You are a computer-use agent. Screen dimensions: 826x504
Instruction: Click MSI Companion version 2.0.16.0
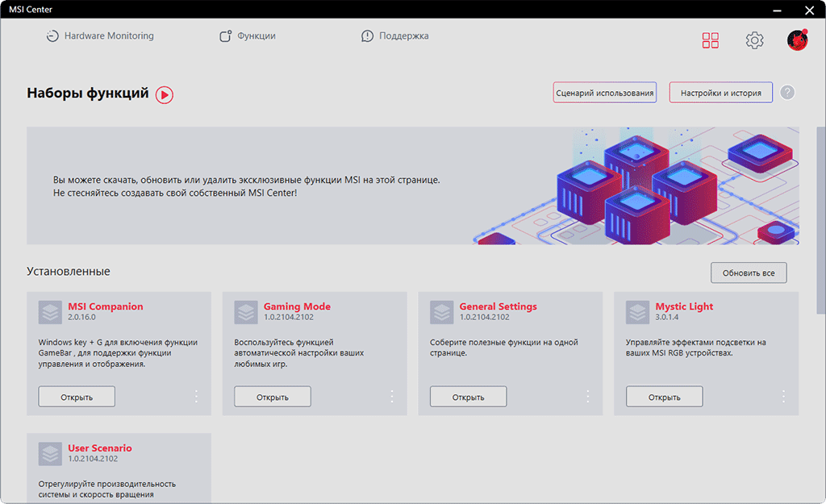point(81,317)
